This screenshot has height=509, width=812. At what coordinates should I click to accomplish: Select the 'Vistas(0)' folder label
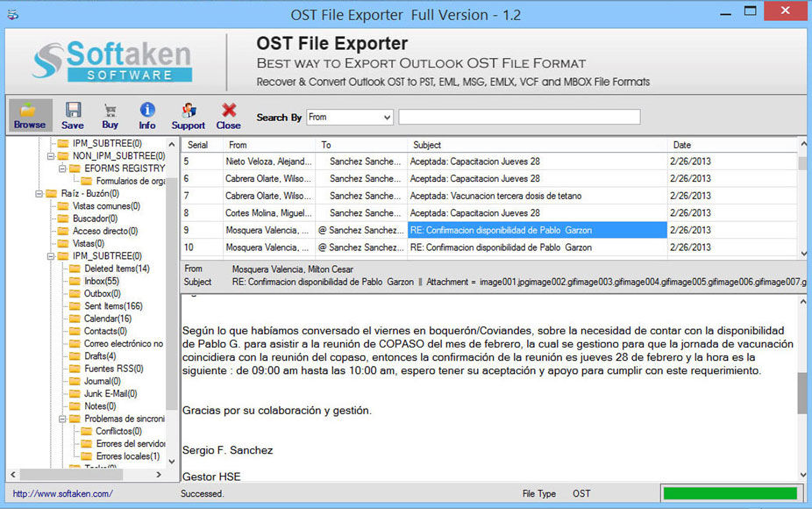point(89,244)
